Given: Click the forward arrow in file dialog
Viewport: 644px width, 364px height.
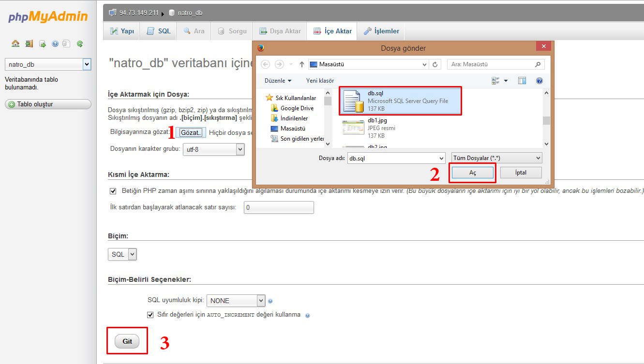Looking at the screenshot, I should pyautogui.click(x=279, y=64).
